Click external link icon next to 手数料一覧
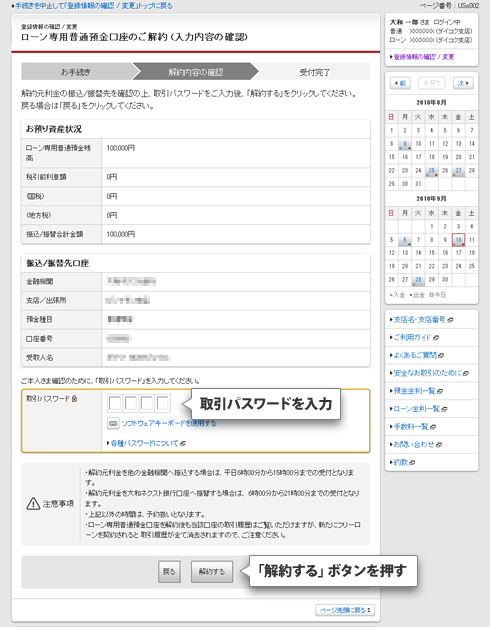Screen dimensions: 490x627 (x=433, y=427)
